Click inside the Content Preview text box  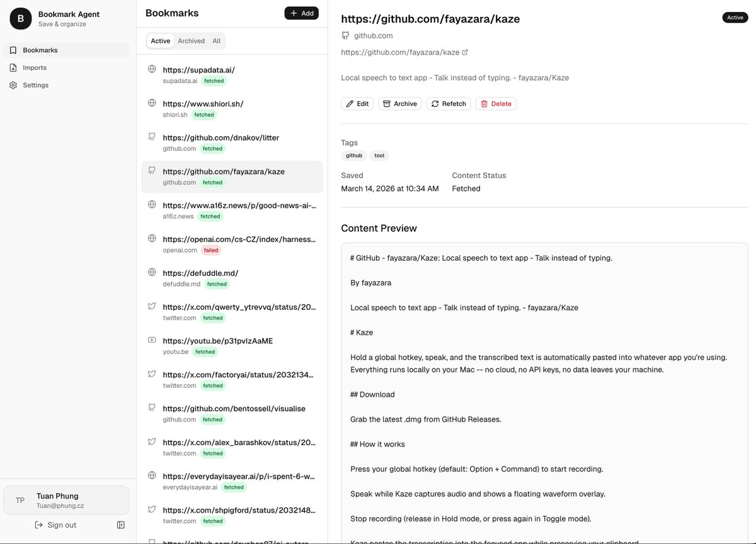click(x=544, y=394)
